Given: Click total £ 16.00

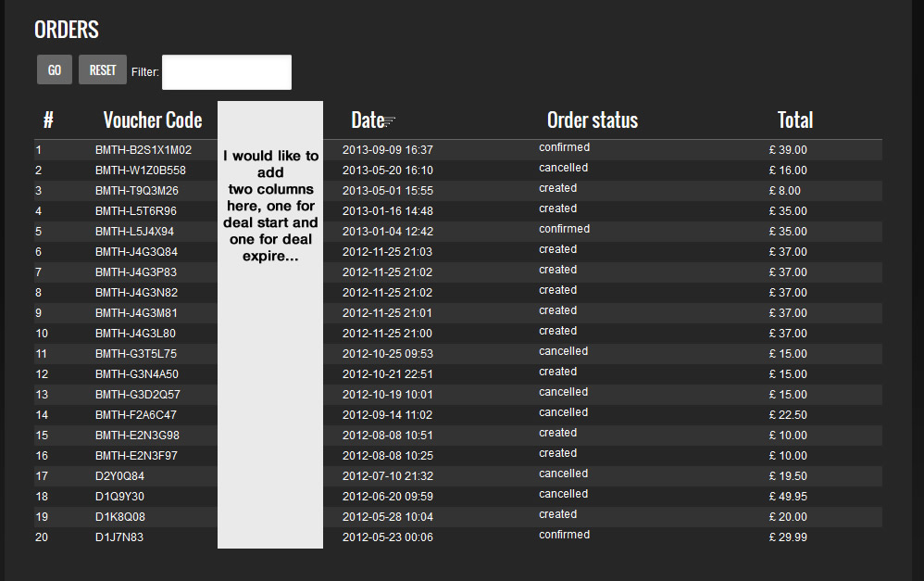Looking at the screenshot, I should (x=788, y=171).
